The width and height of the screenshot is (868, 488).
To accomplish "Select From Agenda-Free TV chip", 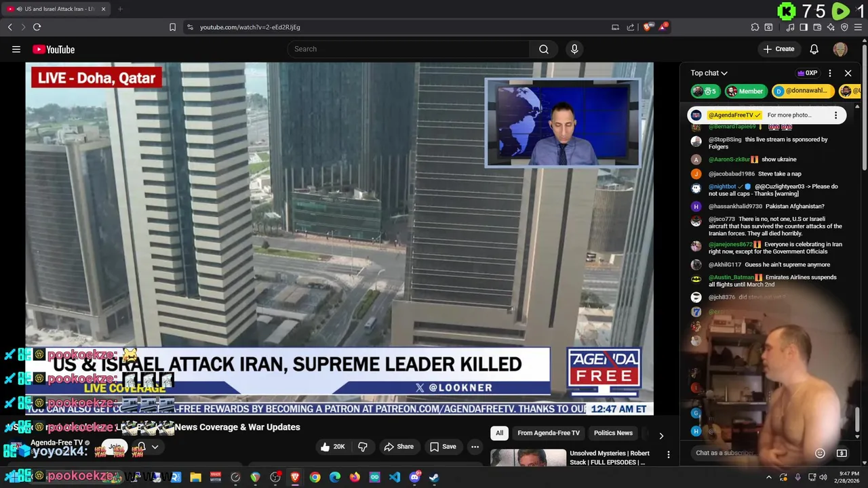I will [549, 432].
